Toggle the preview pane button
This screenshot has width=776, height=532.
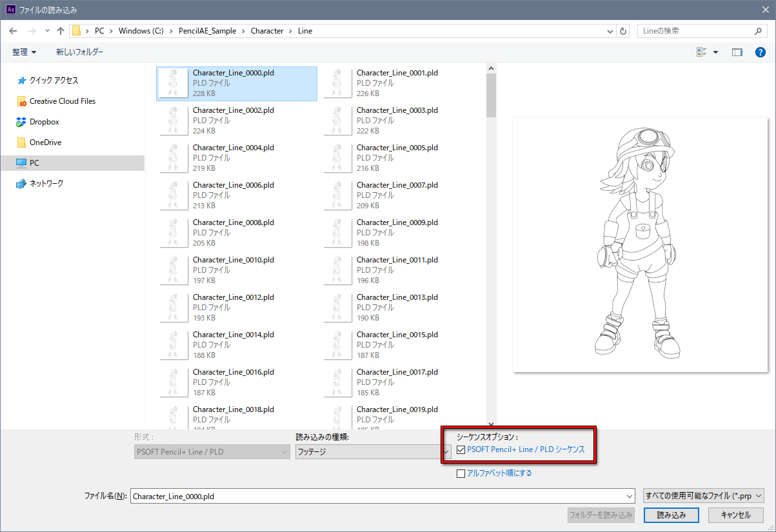[x=737, y=52]
